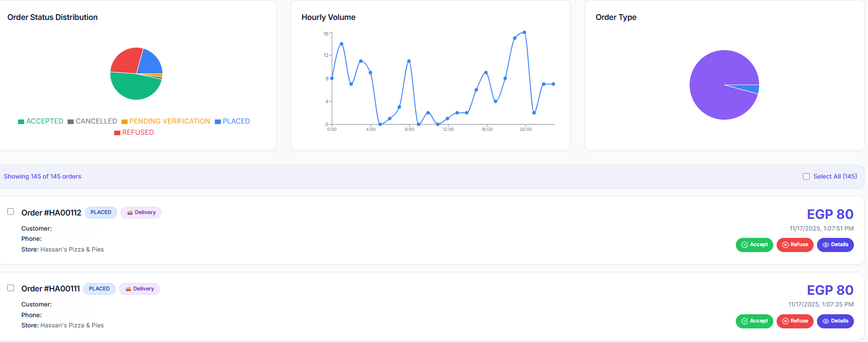Viewport: 868px width, 342px height.
Task: Toggle the PENDING VERIFICATION legend label
Action: point(170,121)
